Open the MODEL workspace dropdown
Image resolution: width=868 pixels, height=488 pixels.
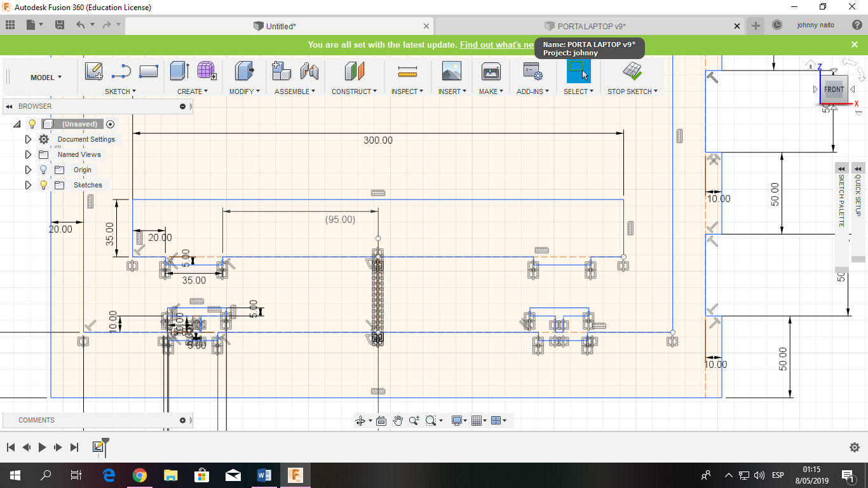46,78
